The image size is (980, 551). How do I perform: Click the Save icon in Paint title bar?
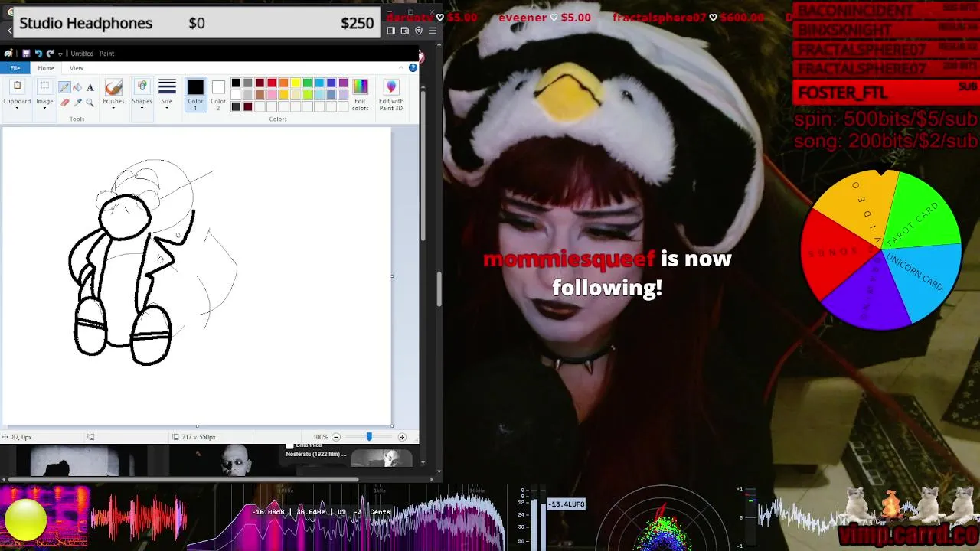pos(26,54)
